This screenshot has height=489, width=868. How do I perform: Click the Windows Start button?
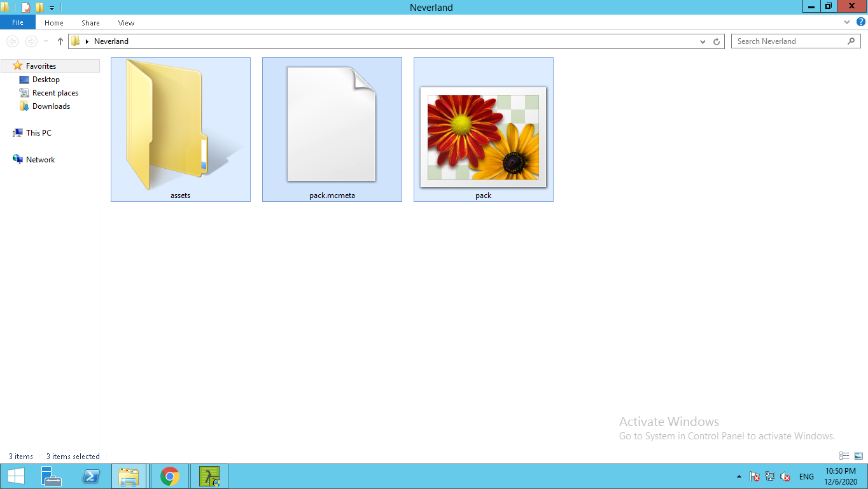pyautogui.click(x=15, y=476)
